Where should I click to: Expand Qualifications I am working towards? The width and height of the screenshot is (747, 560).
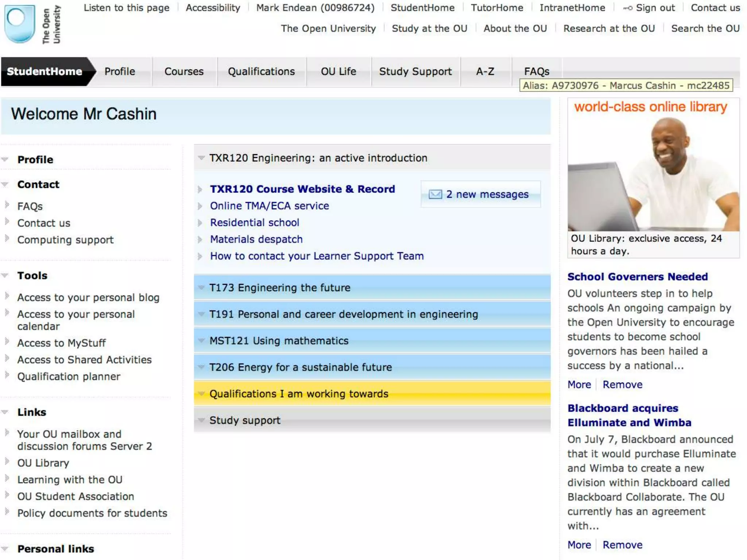point(201,394)
